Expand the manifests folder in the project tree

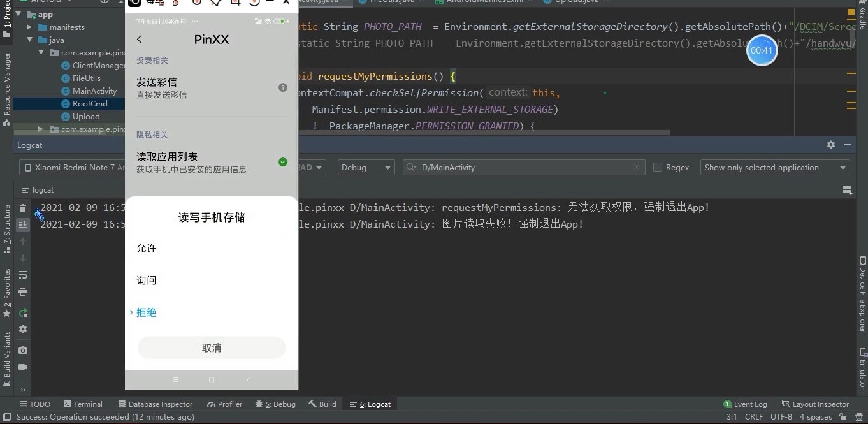(x=28, y=27)
